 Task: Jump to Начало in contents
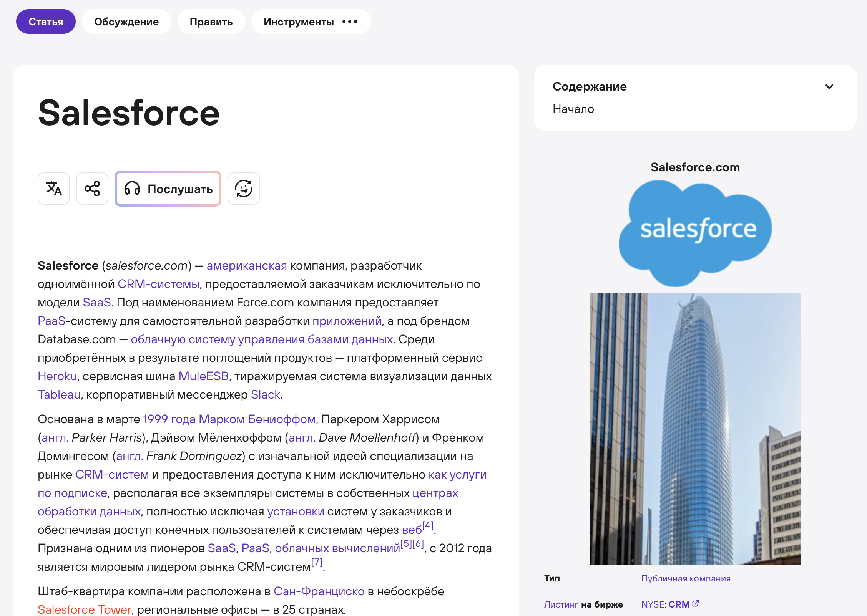click(573, 109)
